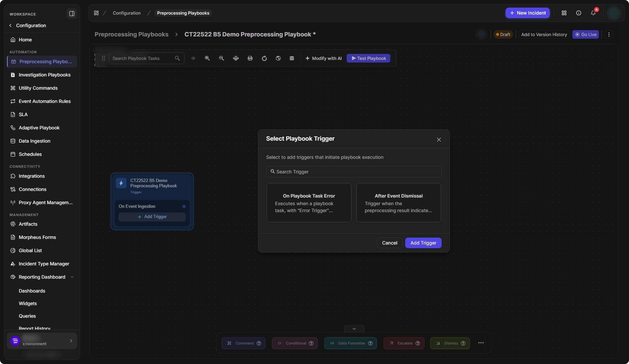This screenshot has width=629, height=364.
Task: Open notifications bell
Action: point(593,13)
